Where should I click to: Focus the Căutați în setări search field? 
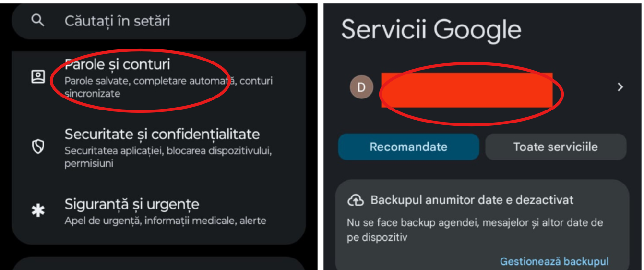pos(158,21)
